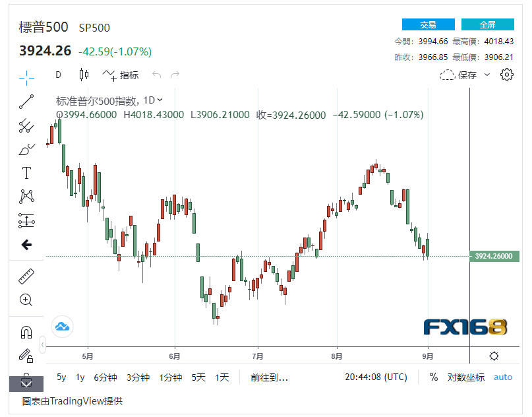
Task: Toggle auto scale
Action: tap(503, 377)
